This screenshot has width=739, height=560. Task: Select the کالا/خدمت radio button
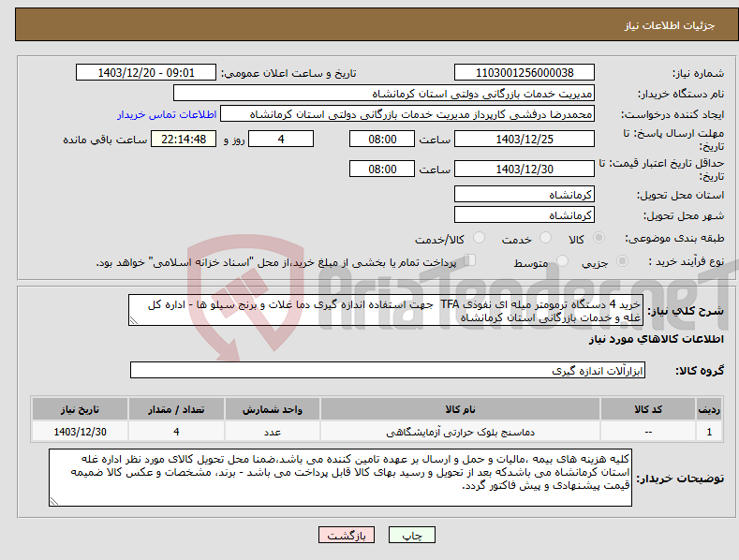point(479,238)
